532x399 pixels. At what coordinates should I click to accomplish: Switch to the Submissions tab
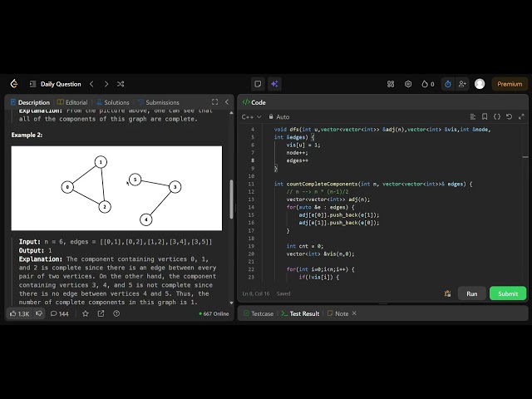tap(159, 102)
